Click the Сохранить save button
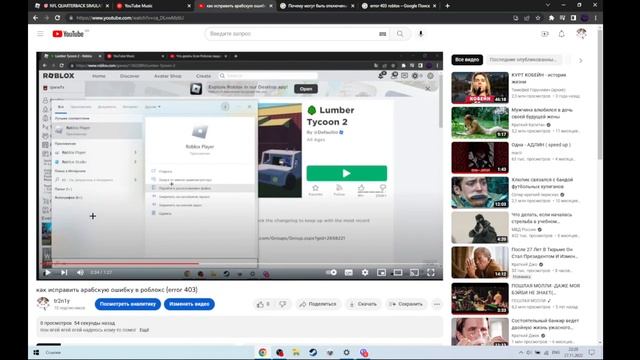 click(406, 304)
